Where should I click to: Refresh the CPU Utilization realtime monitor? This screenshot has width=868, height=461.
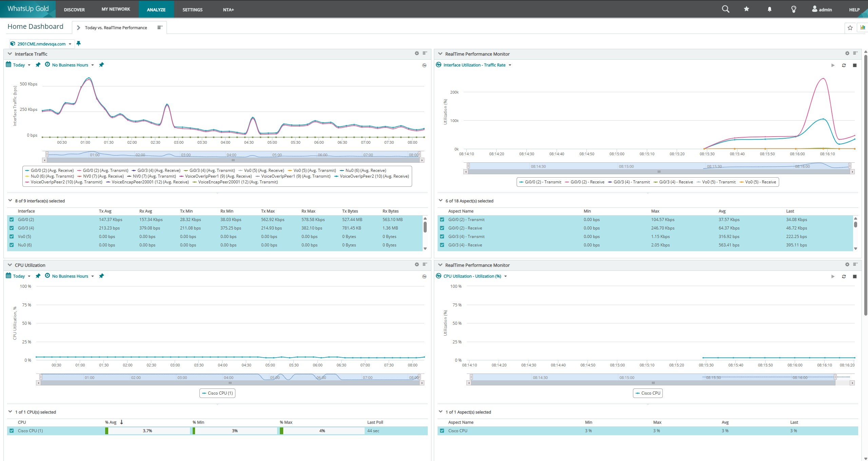(844, 277)
